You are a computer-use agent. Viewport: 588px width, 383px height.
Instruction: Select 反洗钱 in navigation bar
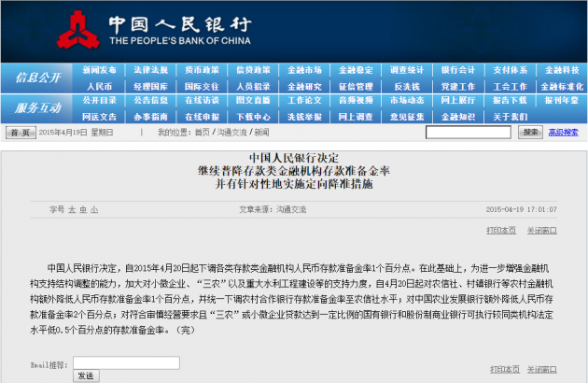pos(407,86)
